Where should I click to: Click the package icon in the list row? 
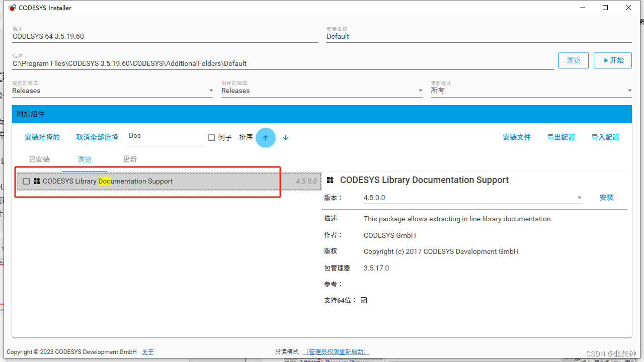(x=37, y=181)
